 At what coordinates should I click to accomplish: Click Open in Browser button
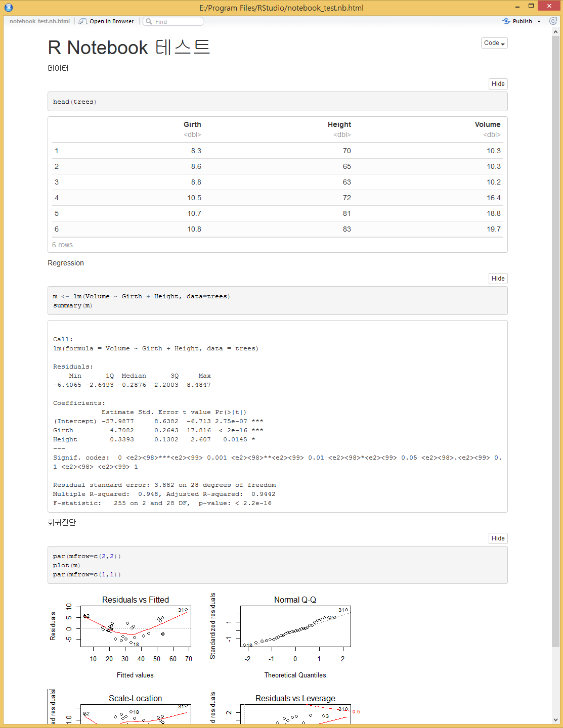pyautogui.click(x=107, y=21)
